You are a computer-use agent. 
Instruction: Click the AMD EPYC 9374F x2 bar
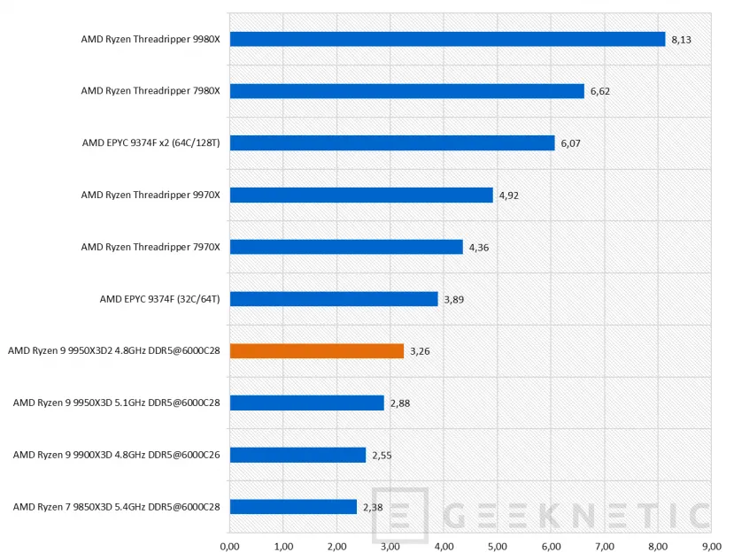(392, 143)
